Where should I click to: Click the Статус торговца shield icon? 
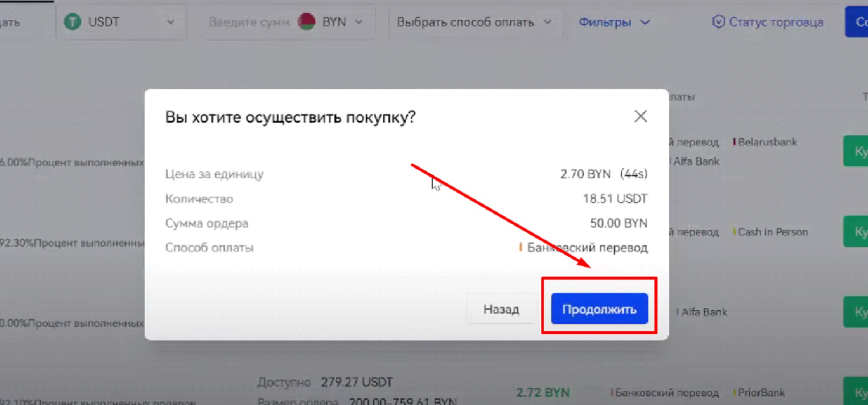coord(718,22)
